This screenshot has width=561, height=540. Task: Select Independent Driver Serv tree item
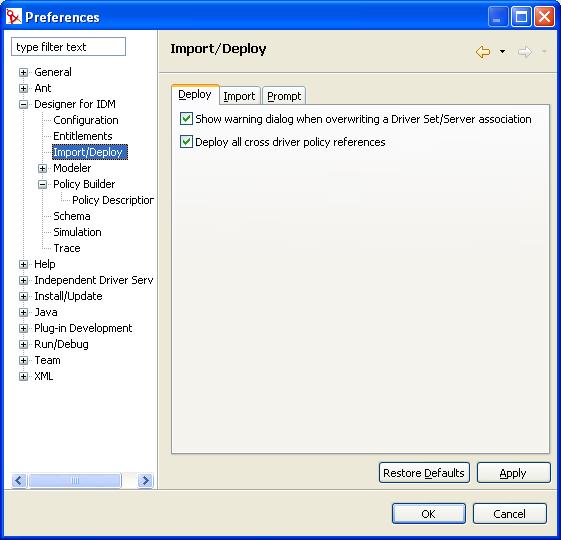tap(94, 280)
